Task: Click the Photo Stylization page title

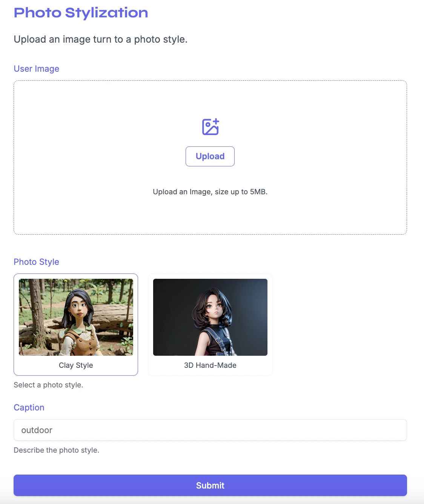Action: pos(81,12)
